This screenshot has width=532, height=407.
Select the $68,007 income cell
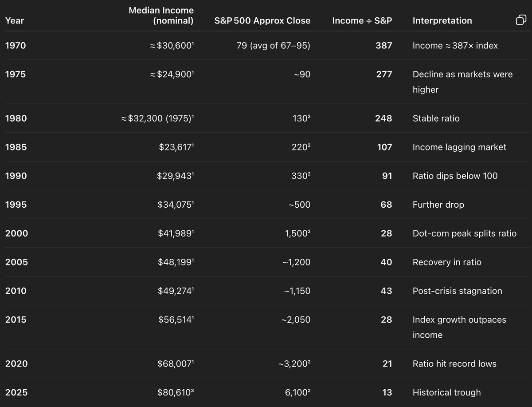[176, 364]
